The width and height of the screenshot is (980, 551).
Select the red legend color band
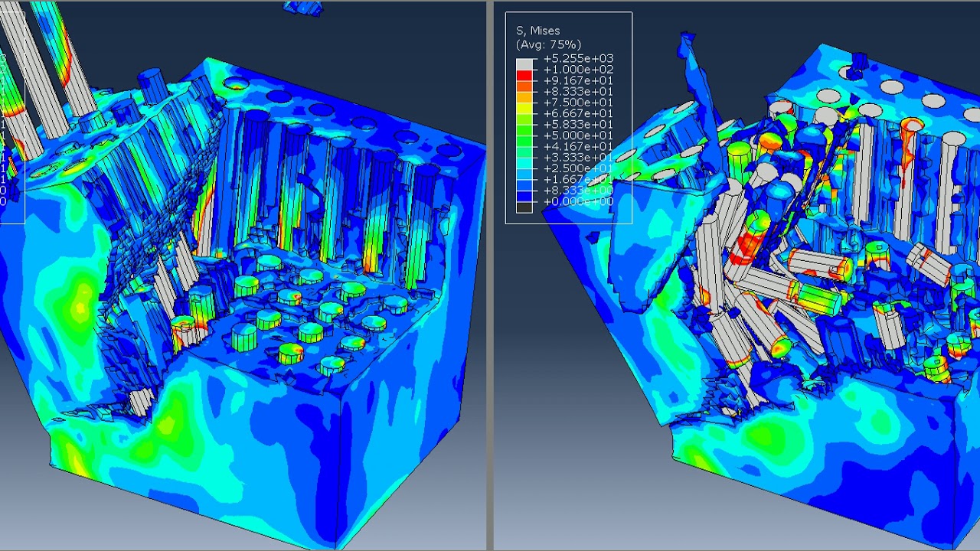pos(524,75)
